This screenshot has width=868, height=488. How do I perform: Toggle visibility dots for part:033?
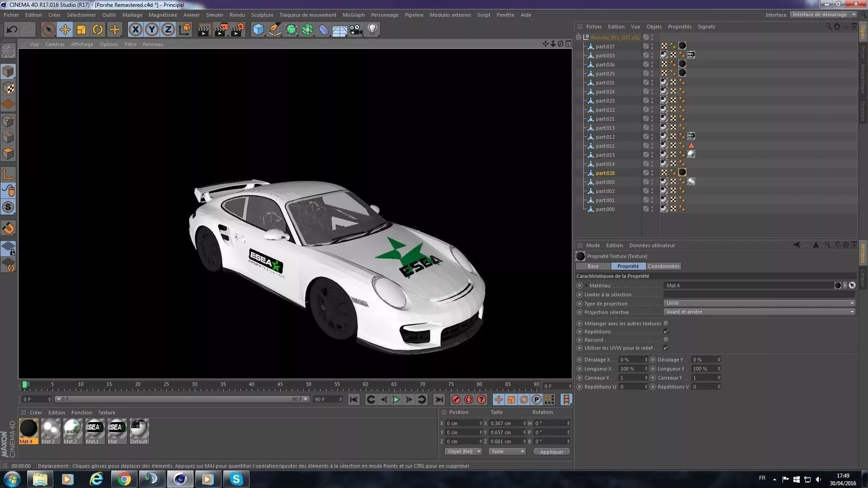652,56
